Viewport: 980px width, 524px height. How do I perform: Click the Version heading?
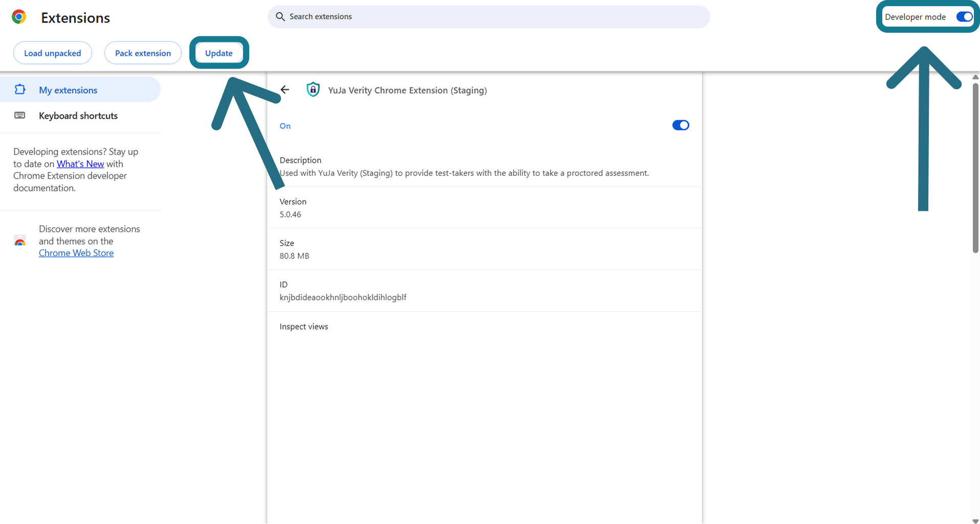(x=293, y=202)
